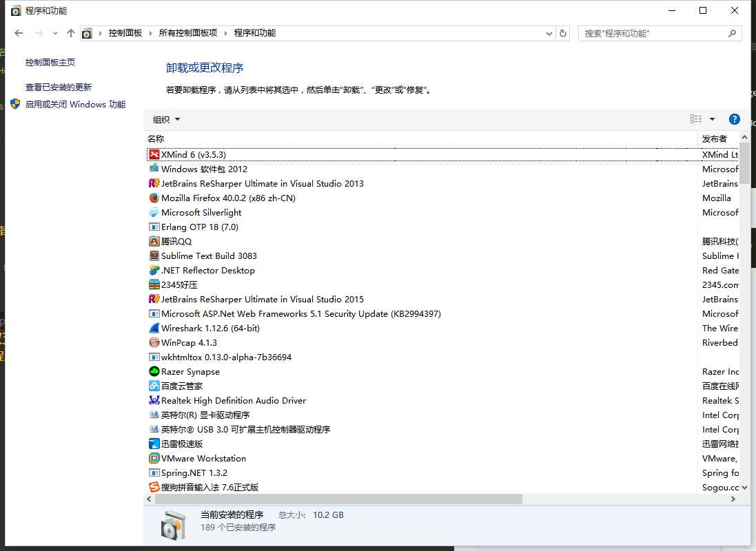Click the refresh button beside address bar
This screenshot has height=551, width=756.
(562, 33)
